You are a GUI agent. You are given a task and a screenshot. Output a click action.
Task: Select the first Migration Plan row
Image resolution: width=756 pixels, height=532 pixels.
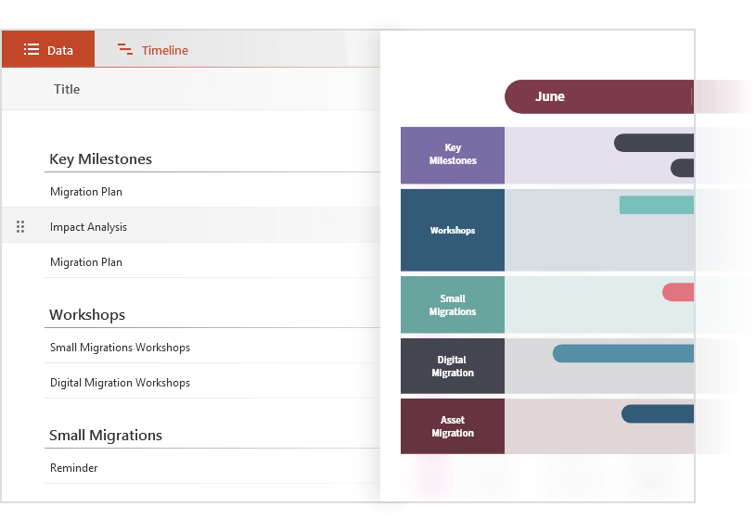[86, 192]
